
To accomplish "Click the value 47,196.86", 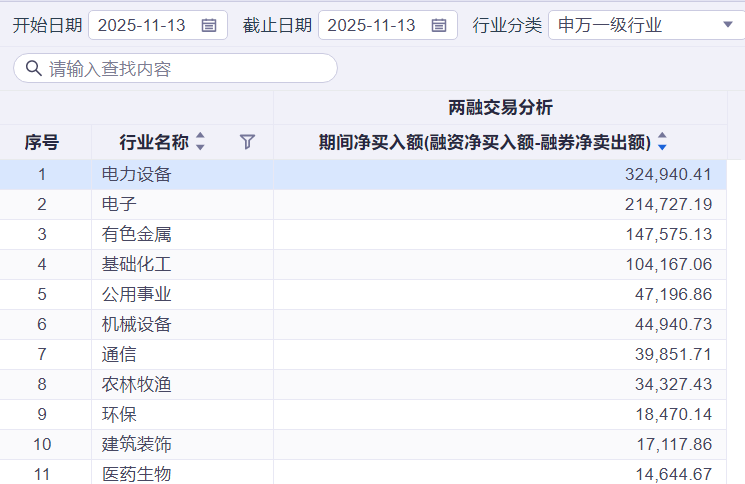I will (x=673, y=294).
